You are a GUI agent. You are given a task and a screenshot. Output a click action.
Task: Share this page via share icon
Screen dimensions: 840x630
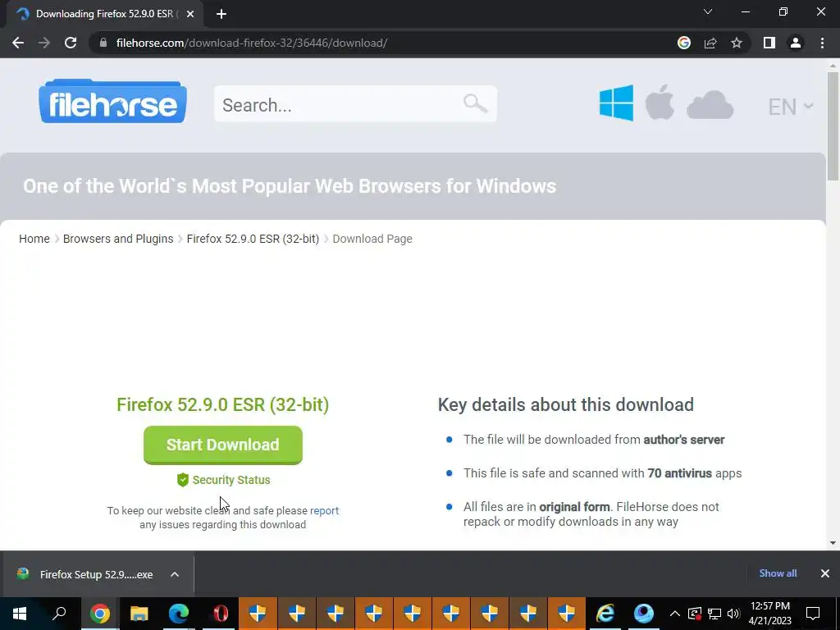click(710, 43)
